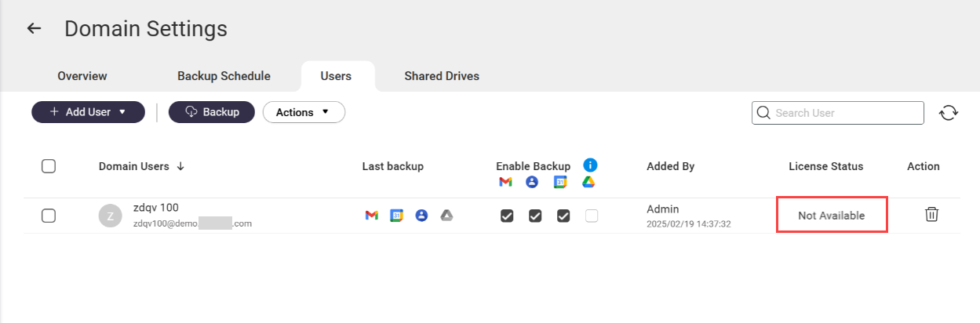
Task: Go to the Overview tab
Action: tap(82, 76)
